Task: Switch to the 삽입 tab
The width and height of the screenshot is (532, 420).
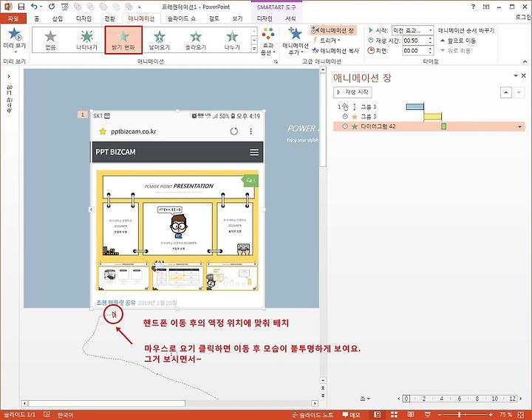Action: (x=58, y=18)
